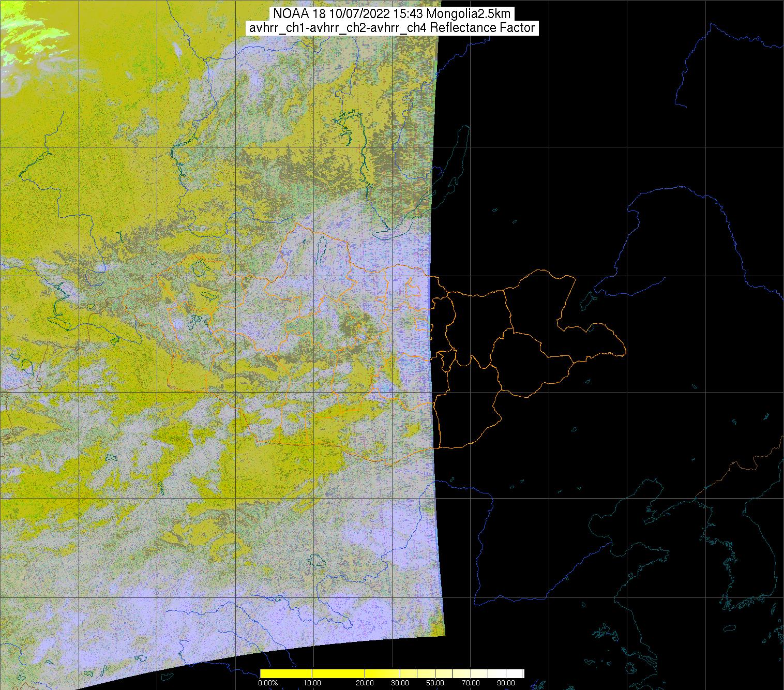Click the NOAA 18 image title text
Screen dimensions: 784x690
coord(391,13)
